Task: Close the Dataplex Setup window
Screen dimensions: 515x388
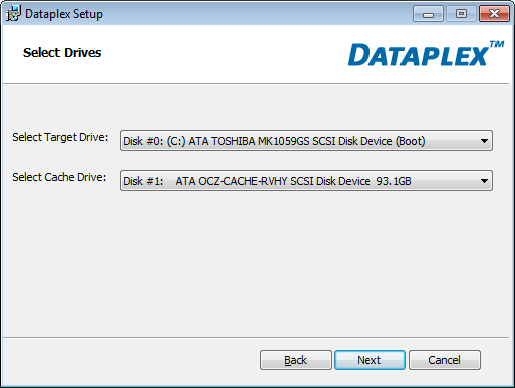Action: click(494, 14)
